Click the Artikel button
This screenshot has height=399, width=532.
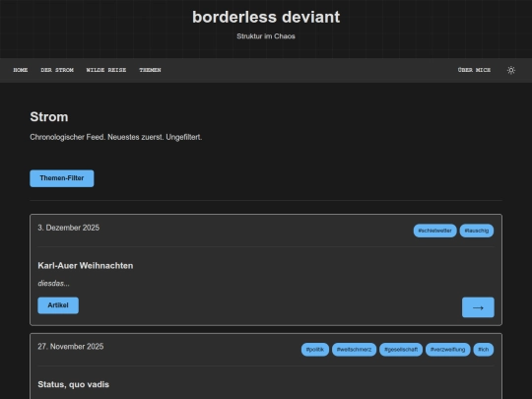point(58,305)
